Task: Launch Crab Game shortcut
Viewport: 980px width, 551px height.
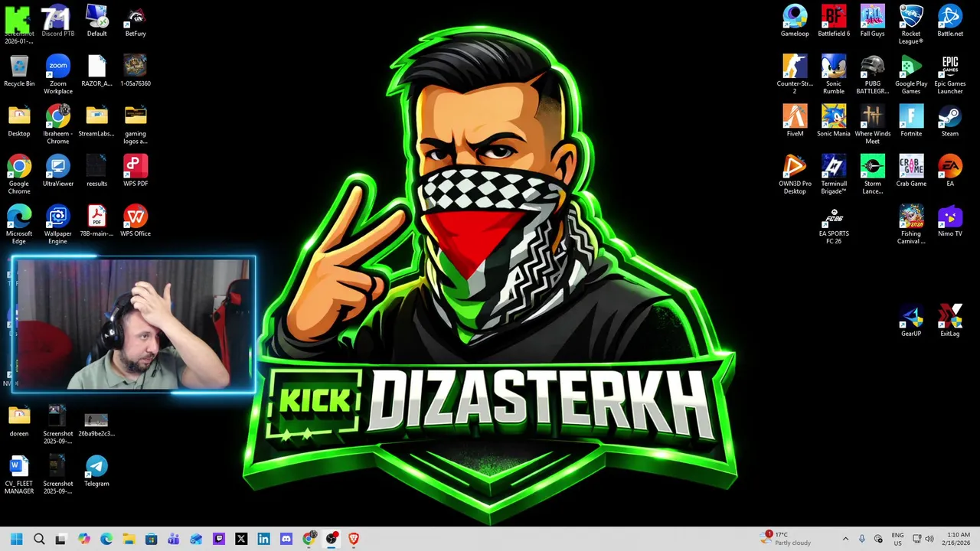Action: pyautogui.click(x=911, y=170)
